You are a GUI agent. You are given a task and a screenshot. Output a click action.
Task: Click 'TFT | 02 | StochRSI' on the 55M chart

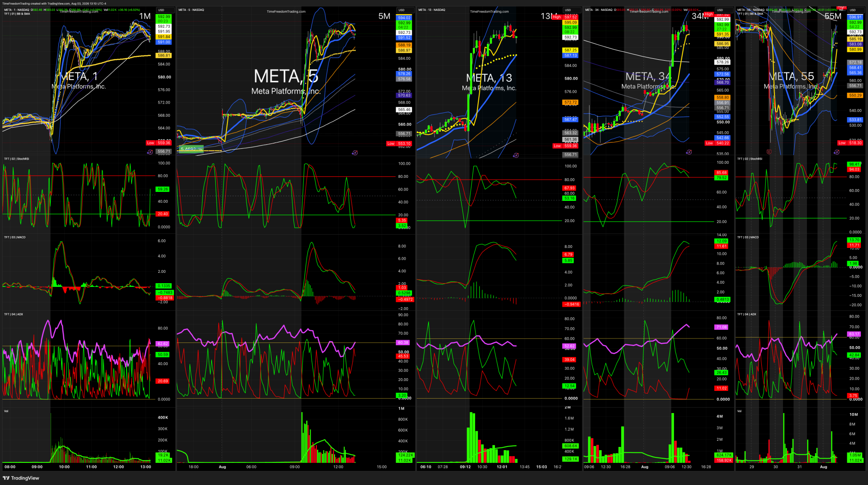750,159
